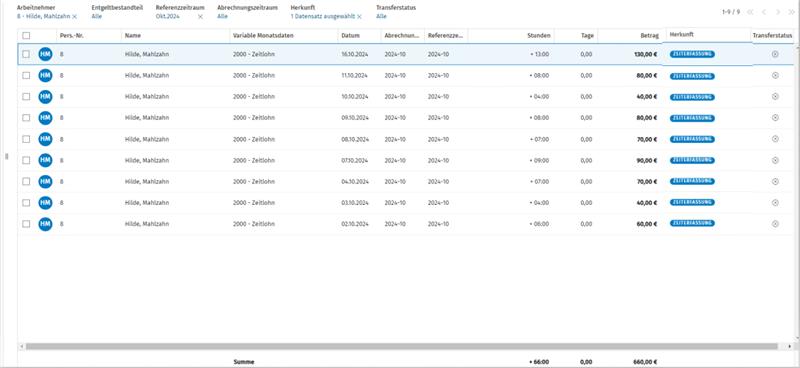
Task: Click the Transferstatus column header
Action: tap(772, 36)
